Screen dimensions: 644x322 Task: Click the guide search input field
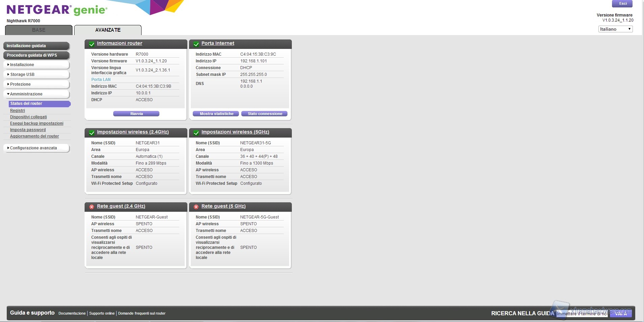click(582, 314)
